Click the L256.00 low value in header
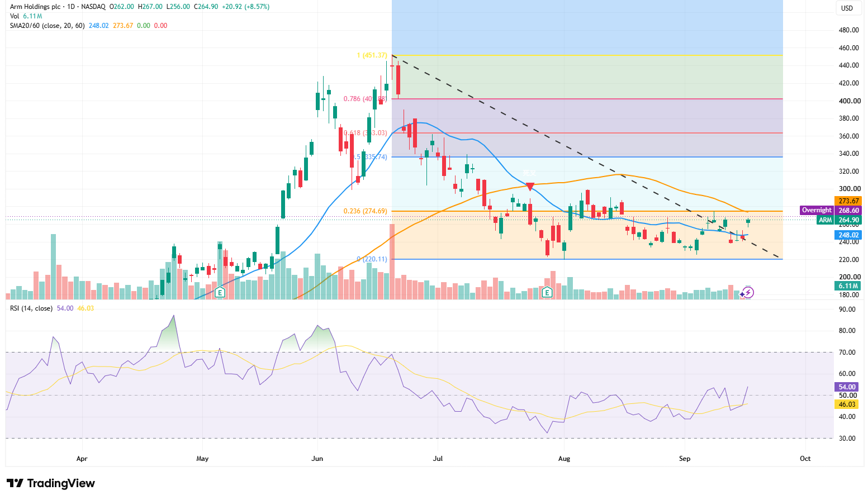868x500 pixels. [x=178, y=7]
